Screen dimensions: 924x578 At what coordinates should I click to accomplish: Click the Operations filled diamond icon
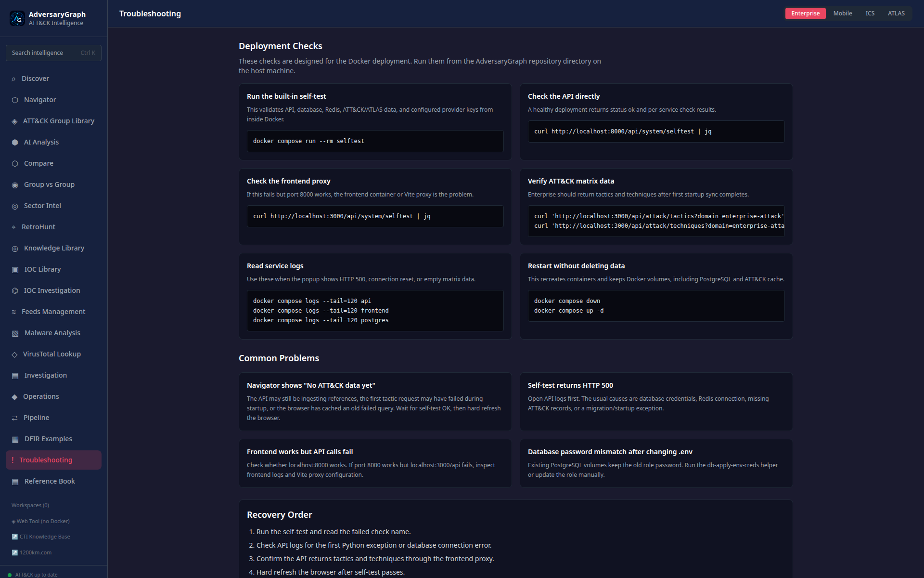coord(14,397)
